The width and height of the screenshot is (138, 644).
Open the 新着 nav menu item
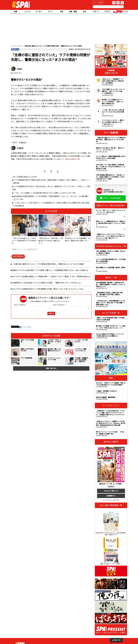pyautogui.click(x=15, y=11)
